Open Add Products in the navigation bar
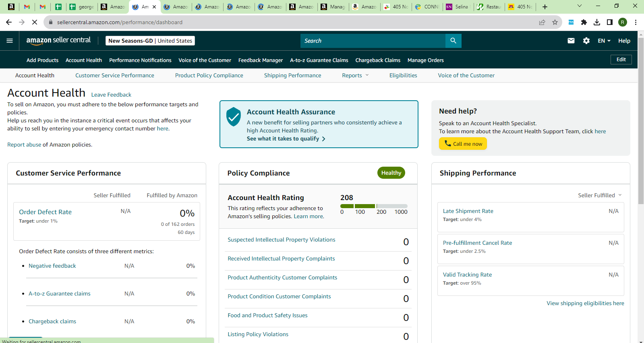The height and width of the screenshot is (343, 644). (42, 60)
